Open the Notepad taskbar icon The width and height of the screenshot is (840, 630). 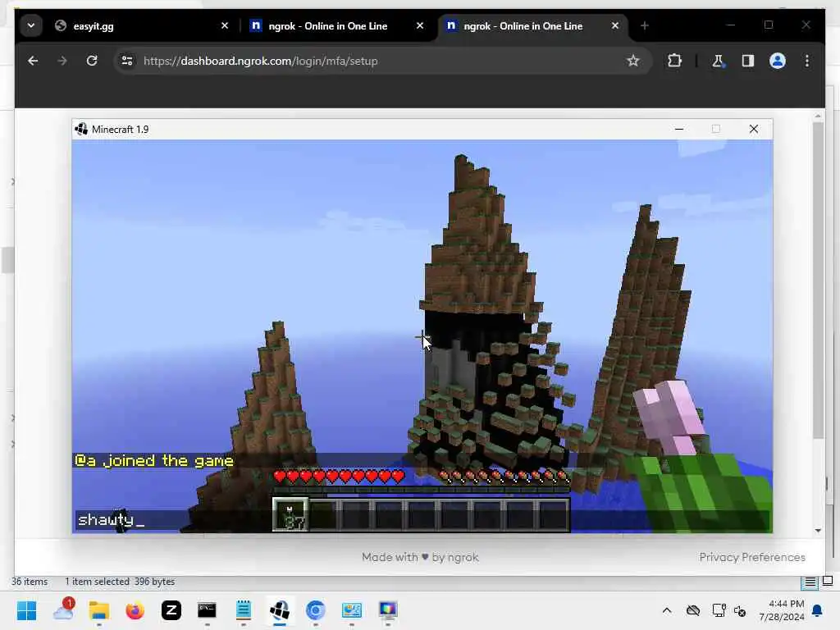pyautogui.click(x=243, y=610)
